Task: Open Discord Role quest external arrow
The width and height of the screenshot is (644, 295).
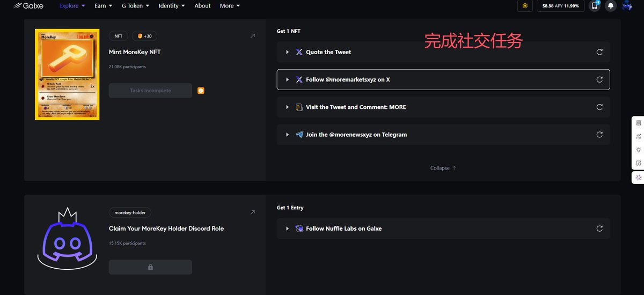Action: click(253, 212)
